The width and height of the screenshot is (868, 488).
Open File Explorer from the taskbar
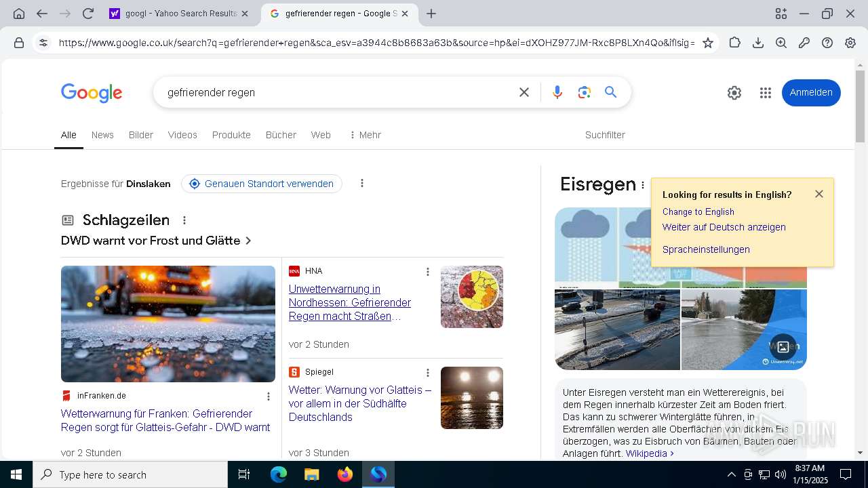click(x=312, y=474)
